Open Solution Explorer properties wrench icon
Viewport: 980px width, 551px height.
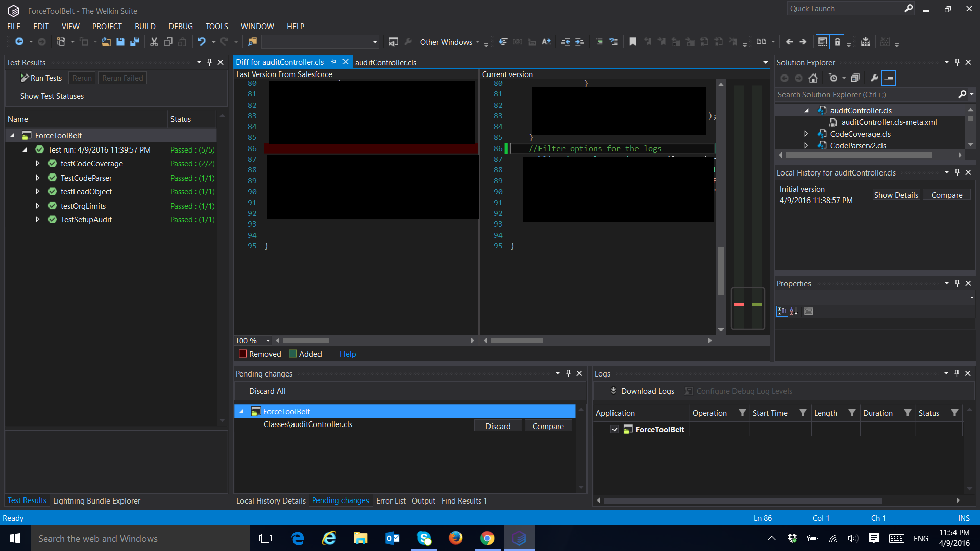coord(874,78)
